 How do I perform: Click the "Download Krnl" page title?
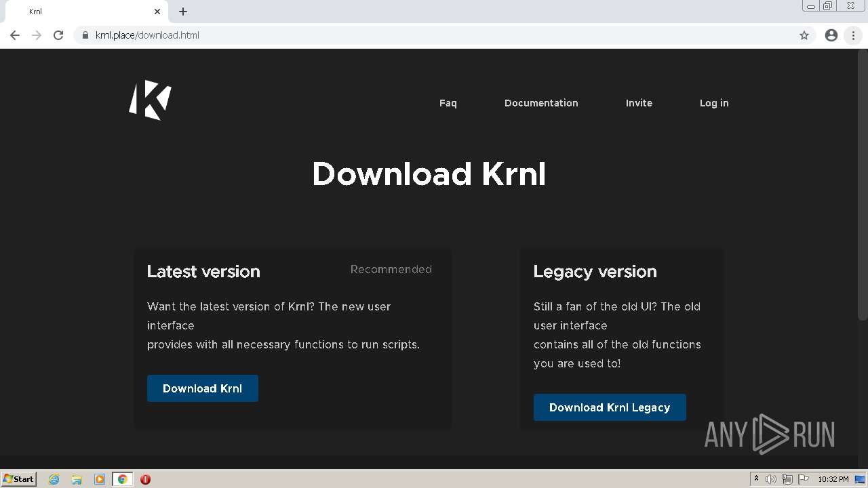(429, 174)
